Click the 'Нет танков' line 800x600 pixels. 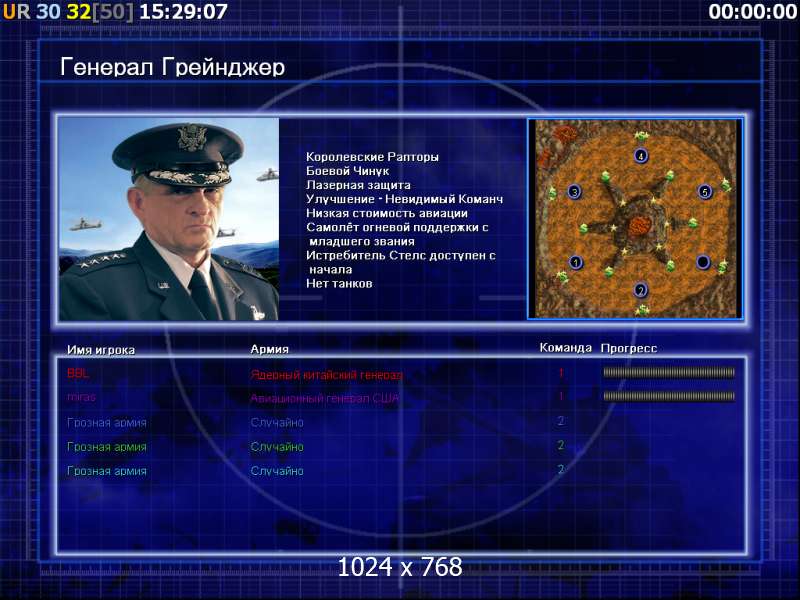[339, 284]
